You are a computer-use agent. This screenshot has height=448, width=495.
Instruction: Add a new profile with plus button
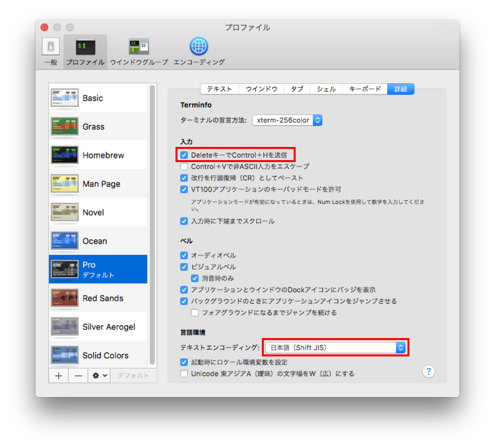pos(58,376)
